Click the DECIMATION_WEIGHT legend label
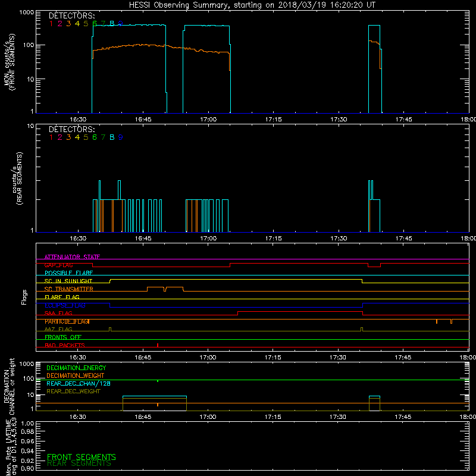476x476 pixels. [x=76, y=376]
